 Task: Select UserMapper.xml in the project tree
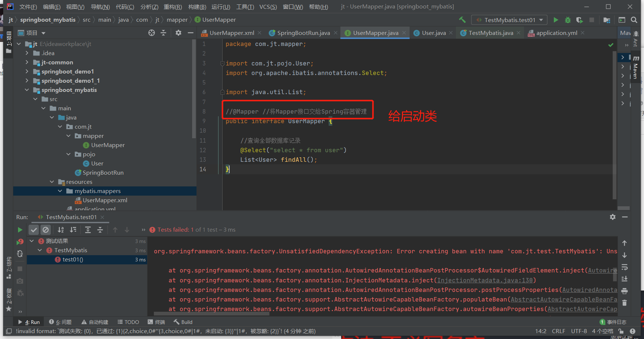click(x=105, y=200)
